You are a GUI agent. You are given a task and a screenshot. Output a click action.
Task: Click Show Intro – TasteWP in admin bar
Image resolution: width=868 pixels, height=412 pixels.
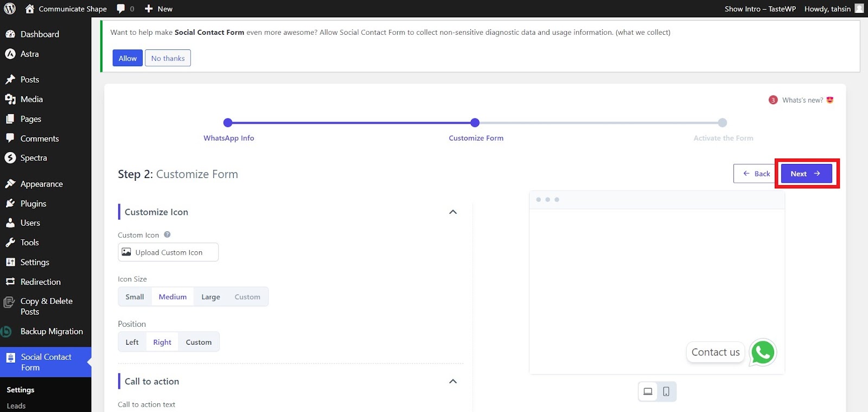tap(760, 9)
